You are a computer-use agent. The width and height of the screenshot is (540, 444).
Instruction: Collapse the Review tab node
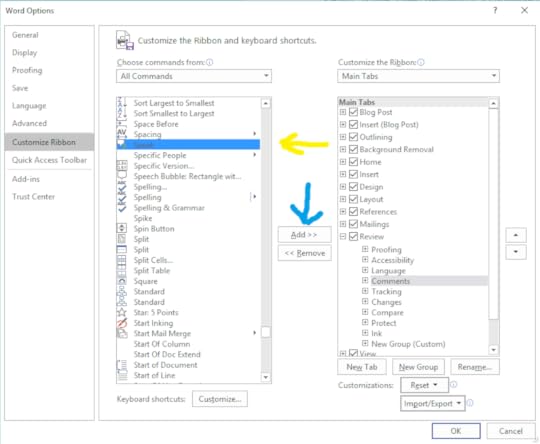click(343, 236)
